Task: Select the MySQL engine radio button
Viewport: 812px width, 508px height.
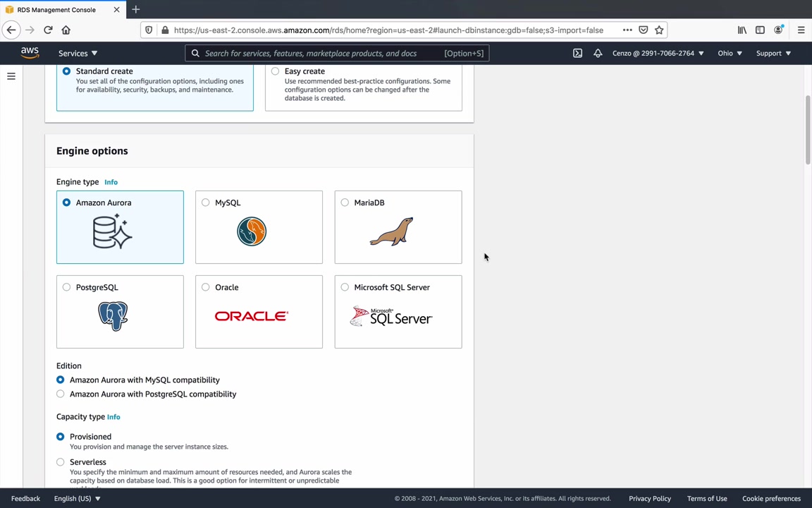Action: [206, 202]
